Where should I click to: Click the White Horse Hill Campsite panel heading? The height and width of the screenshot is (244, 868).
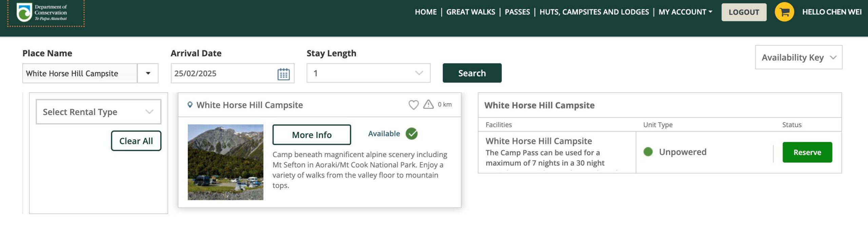tap(539, 105)
